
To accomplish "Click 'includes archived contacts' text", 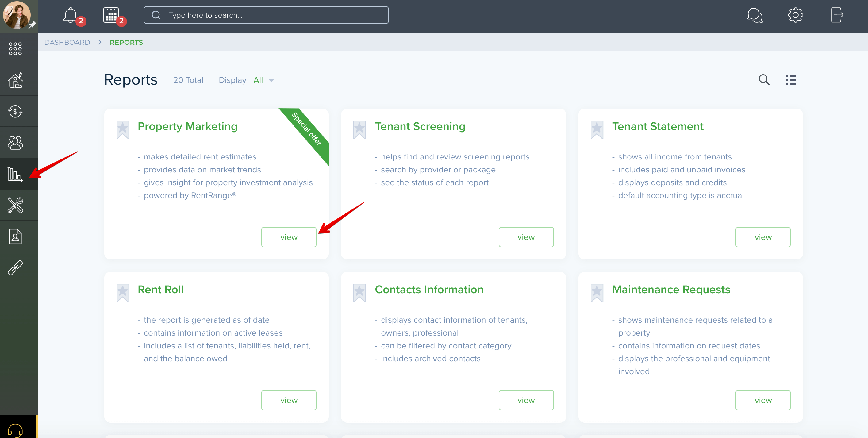I will click(431, 359).
